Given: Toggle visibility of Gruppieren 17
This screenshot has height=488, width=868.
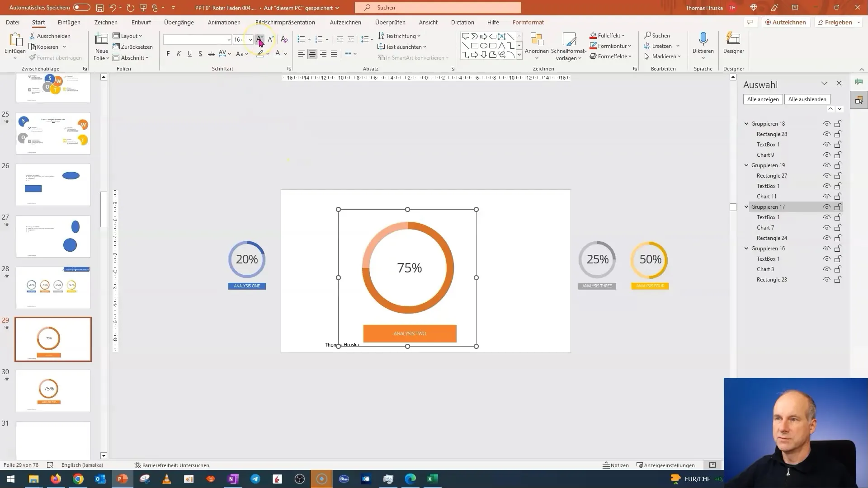Looking at the screenshot, I should [827, 207].
